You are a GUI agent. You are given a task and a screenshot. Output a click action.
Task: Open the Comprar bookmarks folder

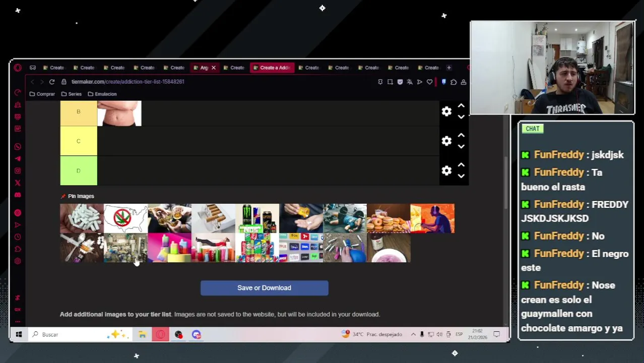pyautogui.click(x=42, y=94)
